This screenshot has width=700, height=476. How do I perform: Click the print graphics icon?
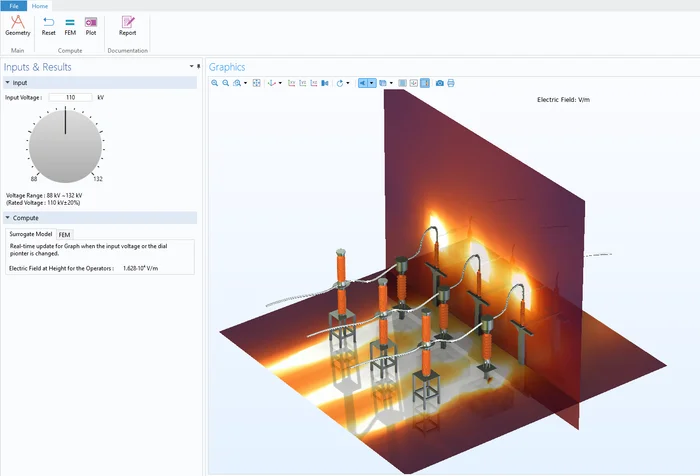point(451,83)
